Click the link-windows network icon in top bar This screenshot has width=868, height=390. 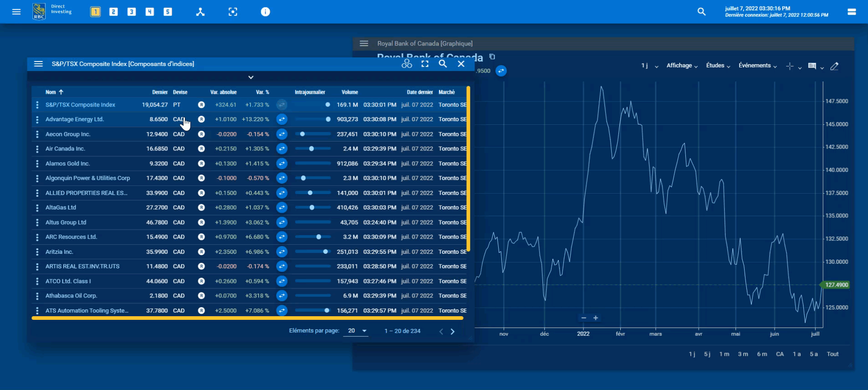[200, 12]
